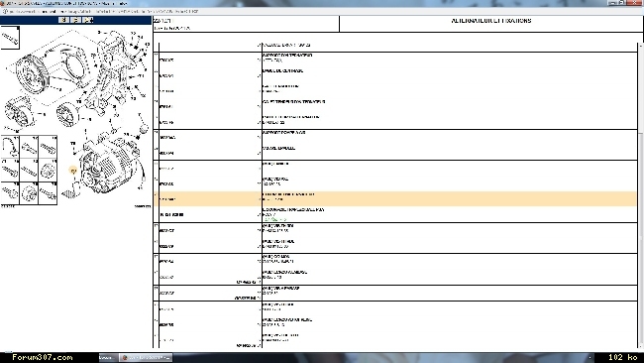Viewport: 644px width, 363px height.
Task: Select the first part row below the table header
Action: click(396, 60)
